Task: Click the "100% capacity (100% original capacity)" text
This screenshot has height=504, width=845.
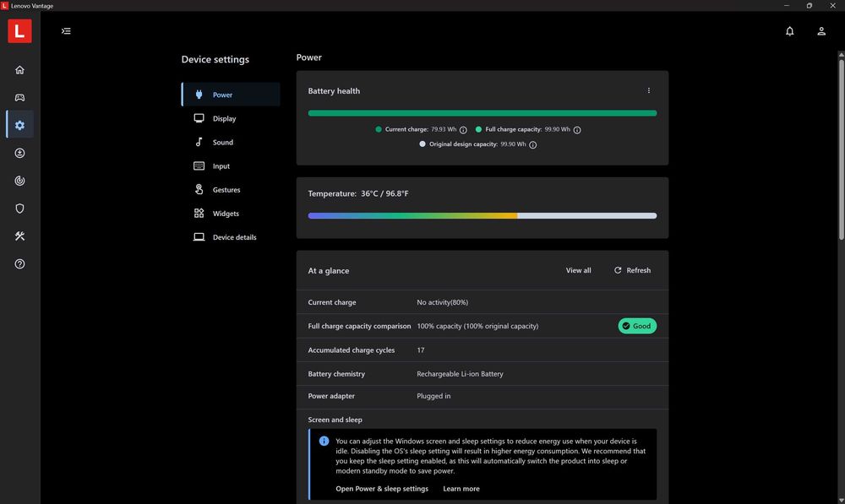Action: pos(477,327)
